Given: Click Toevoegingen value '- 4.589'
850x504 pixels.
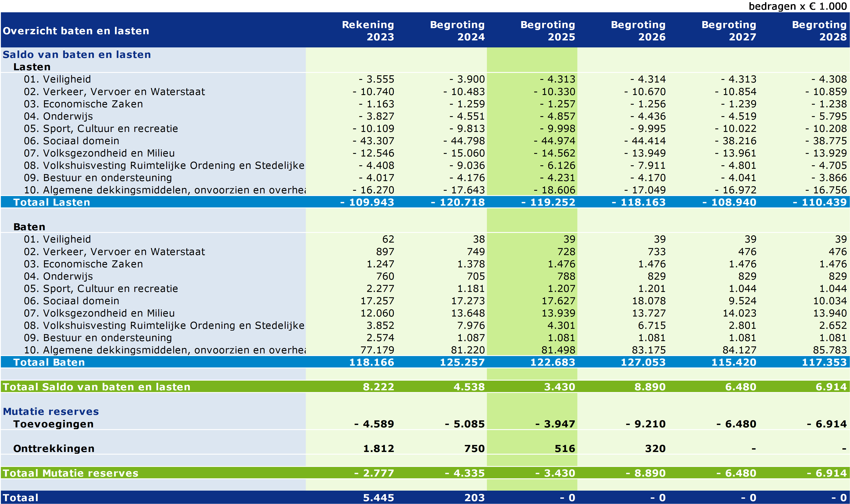Looking at the screenshot, I should pos(374,424).
